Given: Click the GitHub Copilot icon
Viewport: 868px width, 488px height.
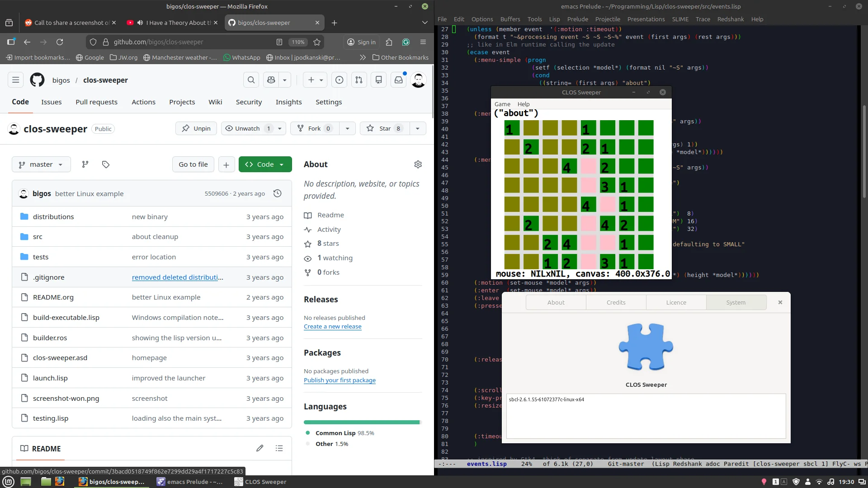Looking at the screenshot, I should tap(271, 80).
